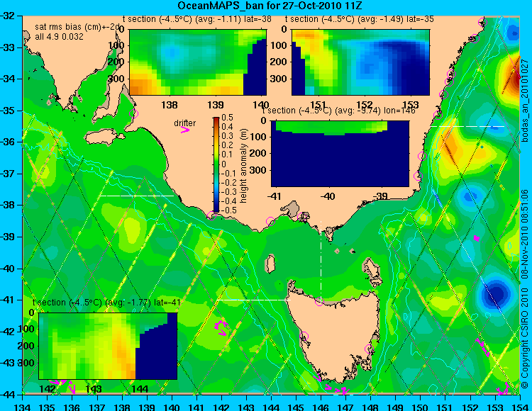The height and width of the screenshot is (411, 532).
Task: Click the section heading ending in 'lon=146'
Action: coord(339,111)
